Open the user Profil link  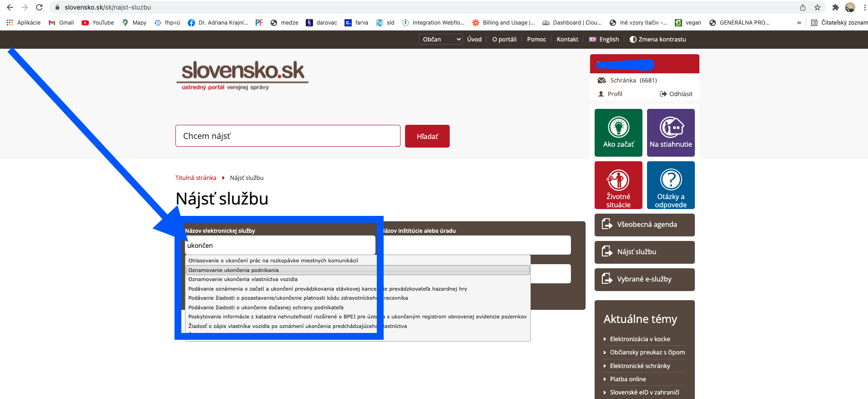coord(610,94)
